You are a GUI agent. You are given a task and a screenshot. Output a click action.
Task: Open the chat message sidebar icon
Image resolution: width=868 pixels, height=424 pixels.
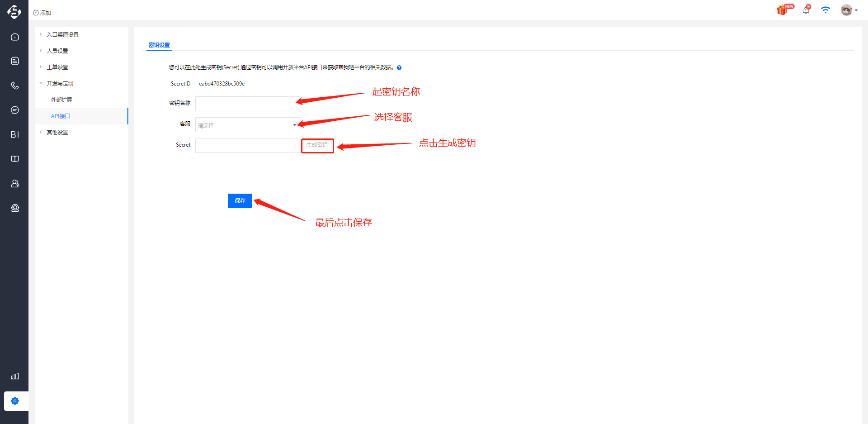15,110
